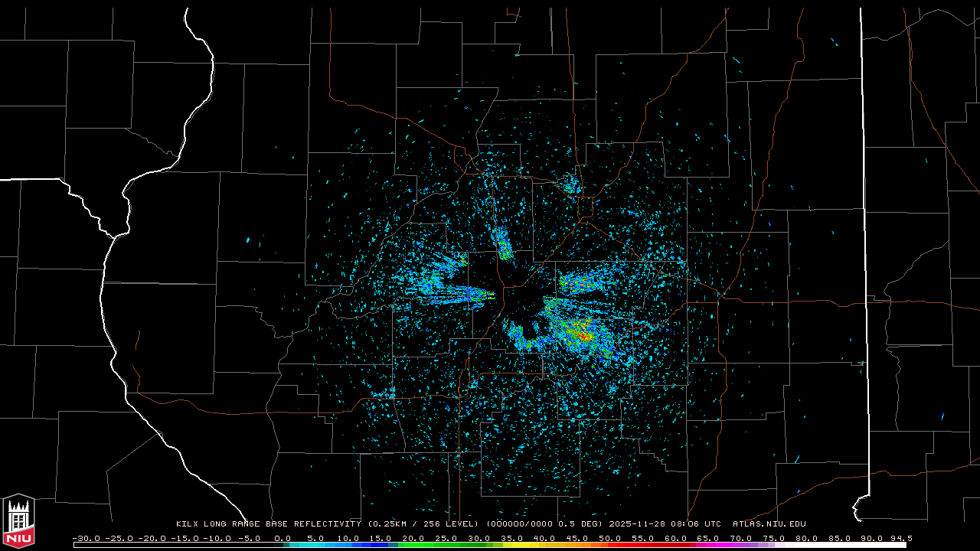Click the echo blob north near state border
The height and width of the screenshot is (551, 980).
click(x=570, y=184)
